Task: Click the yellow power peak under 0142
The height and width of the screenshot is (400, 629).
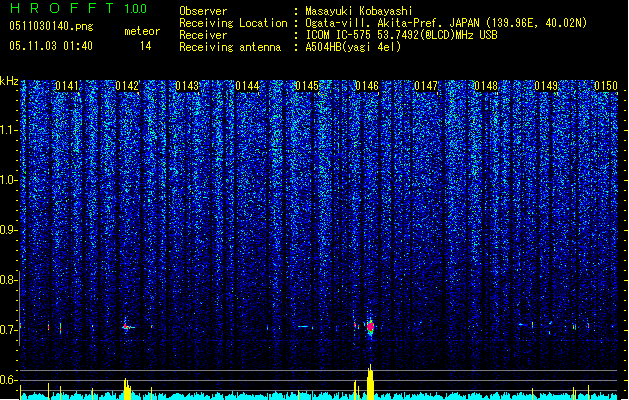Action: click(x=127, y=389)
